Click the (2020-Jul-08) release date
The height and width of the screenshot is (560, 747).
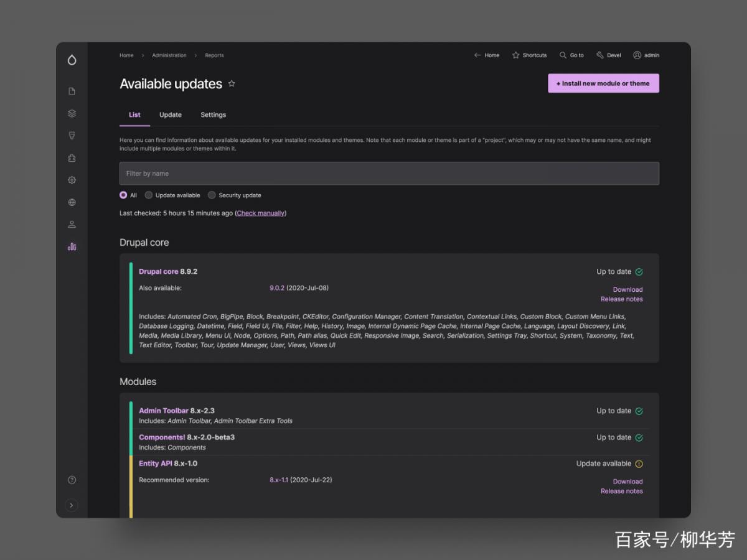[x=308, y=289]
